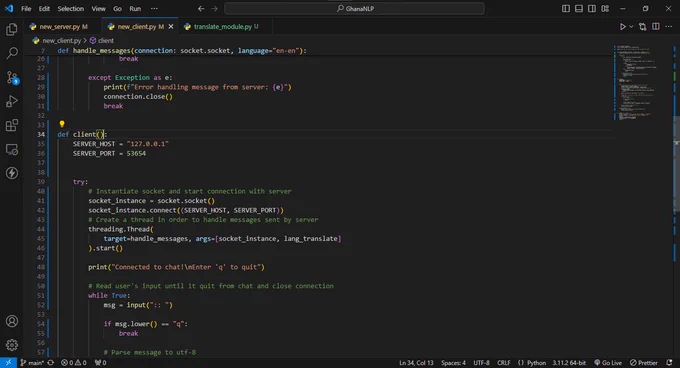Click the GhanaNLP command center search box
This screenshot has width=680, height=368.
354,8
